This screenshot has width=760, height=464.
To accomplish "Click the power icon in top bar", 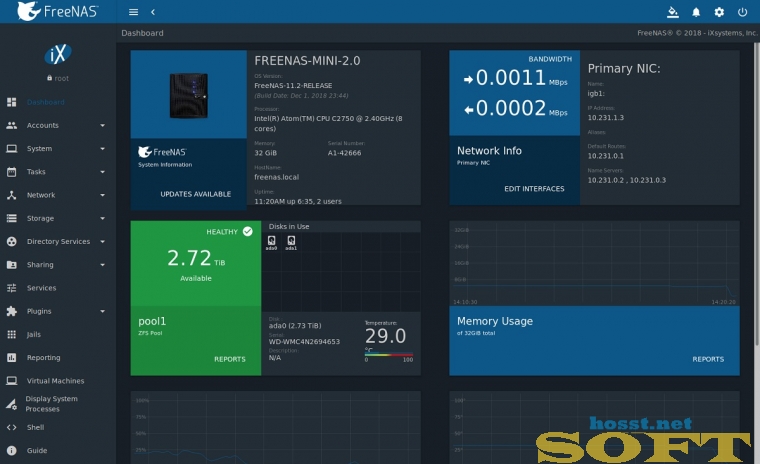I will pos(743,12).
